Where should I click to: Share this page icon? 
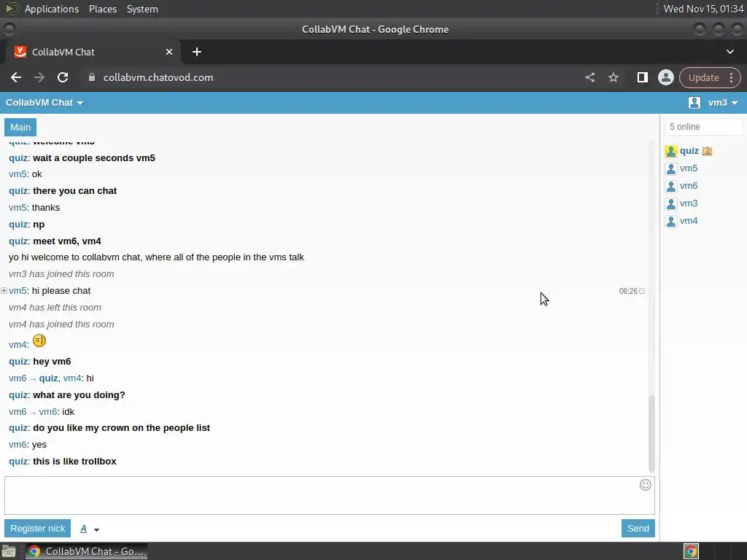pos(590,77)
